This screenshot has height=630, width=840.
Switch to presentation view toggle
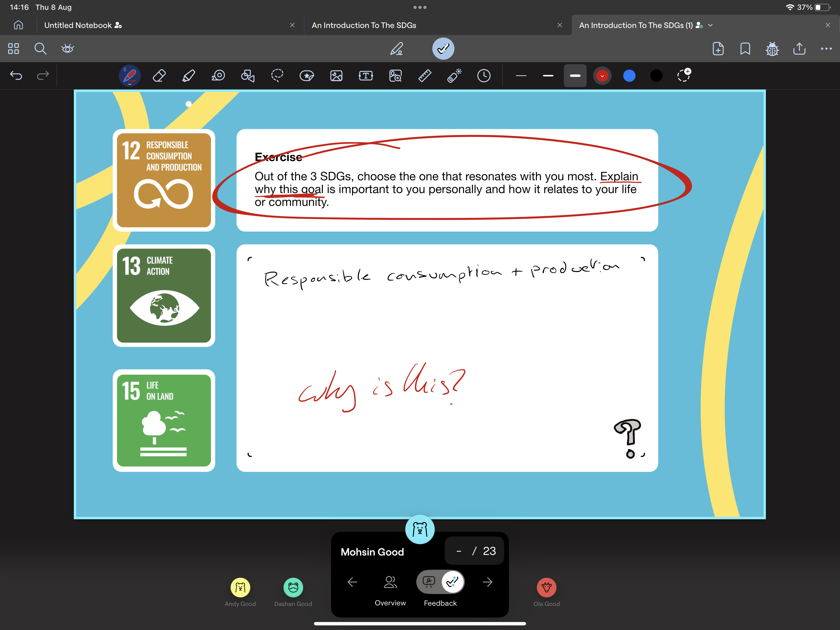click(x=429, y=582)
